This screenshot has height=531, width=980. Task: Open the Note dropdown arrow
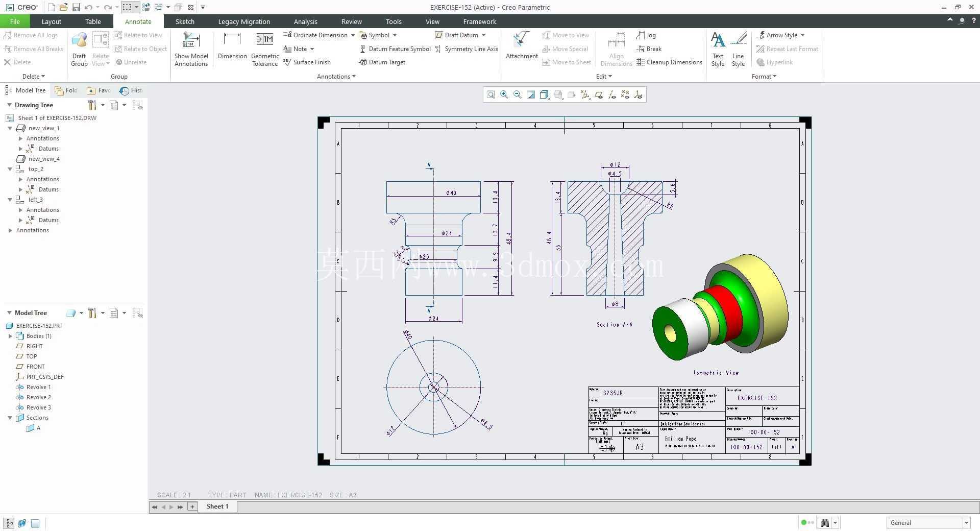[312, 49]
